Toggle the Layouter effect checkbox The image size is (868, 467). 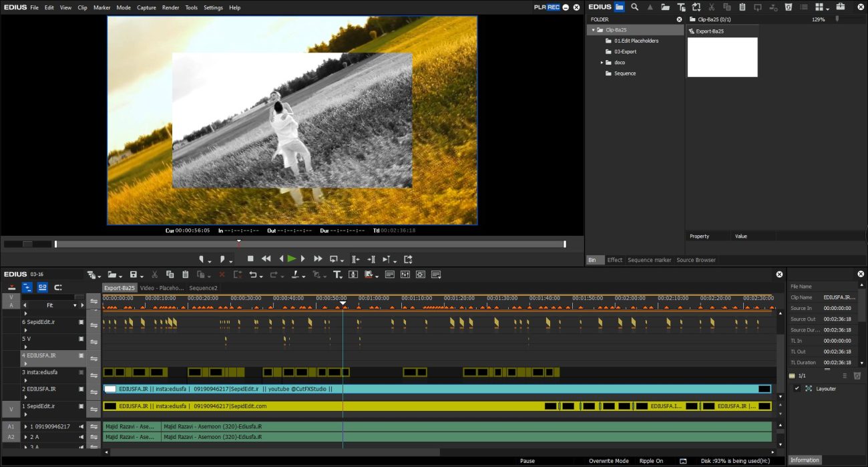point(797,388)
